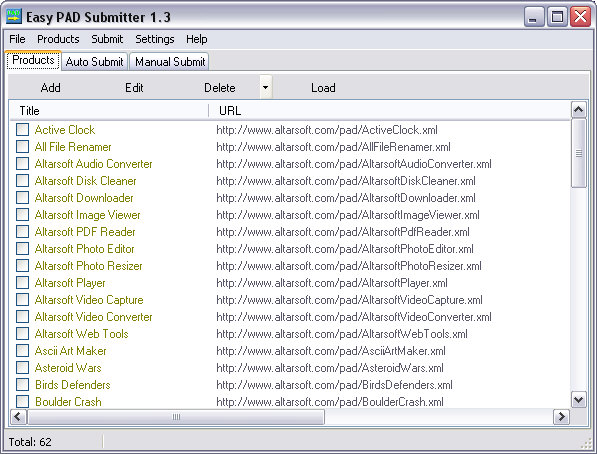The image size is (597, 454).
Task: Select the Birds Defenders title
Action: pos(73,385)
